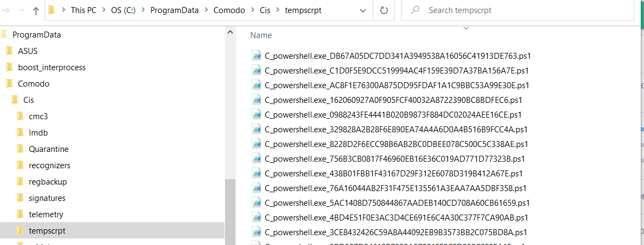Screen dimensions: 644x245
Task: Click the folder icon at address bar start
Action: tap(52, 10)
